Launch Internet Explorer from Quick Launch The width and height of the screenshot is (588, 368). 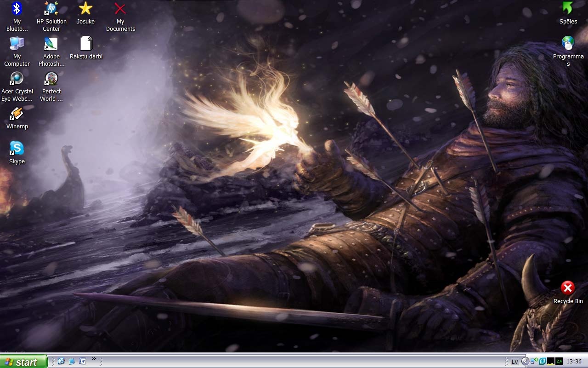(61, 362)
